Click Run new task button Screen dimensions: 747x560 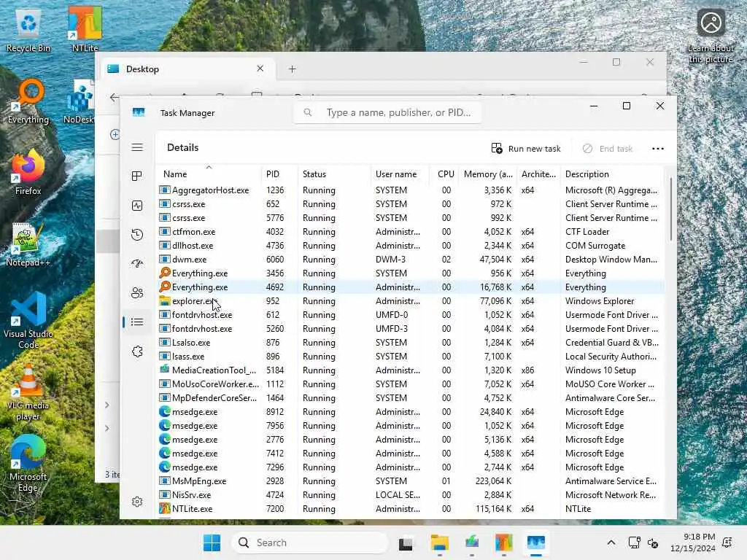[526, 149]
